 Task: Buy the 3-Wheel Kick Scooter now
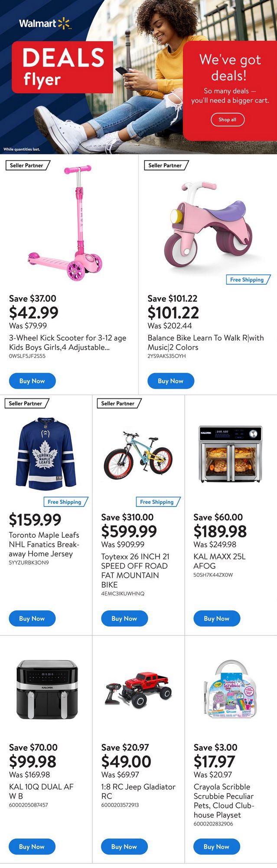[x=32, y=381]
